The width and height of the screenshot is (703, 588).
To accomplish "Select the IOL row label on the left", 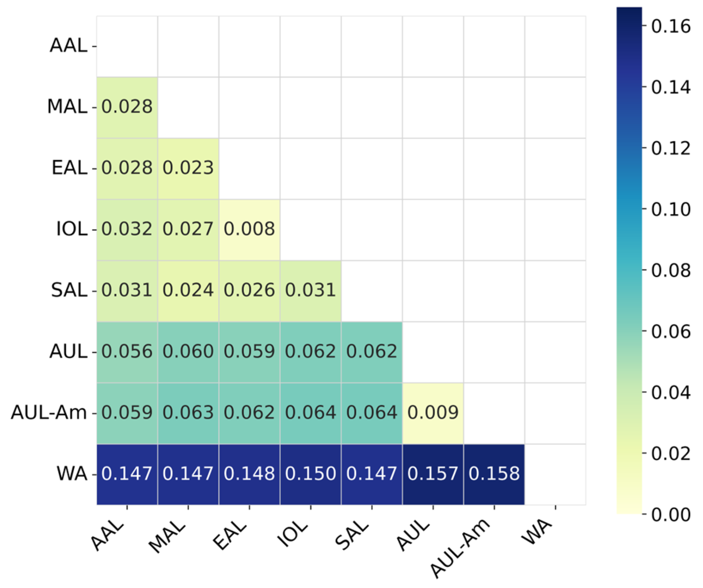I will pos(72,229).
